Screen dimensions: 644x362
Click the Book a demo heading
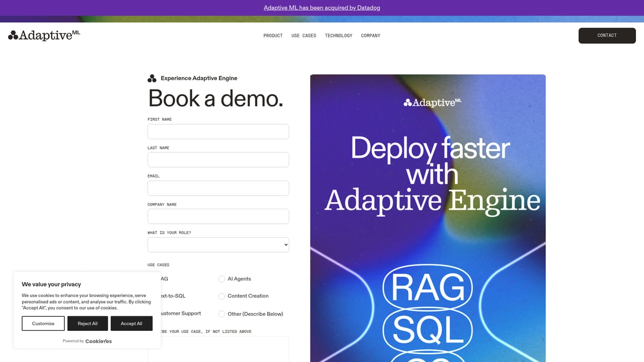[216, 98]
